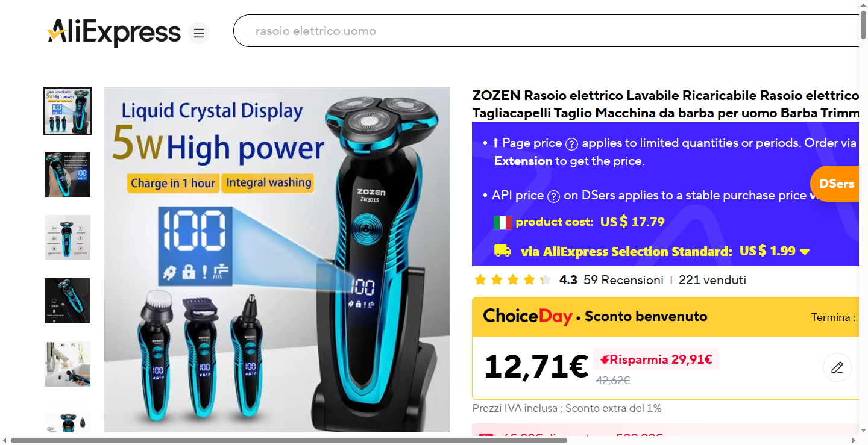Click the search field with rasoio elettrico uomo
Viewport: 868px width, 445px height.
546,31
